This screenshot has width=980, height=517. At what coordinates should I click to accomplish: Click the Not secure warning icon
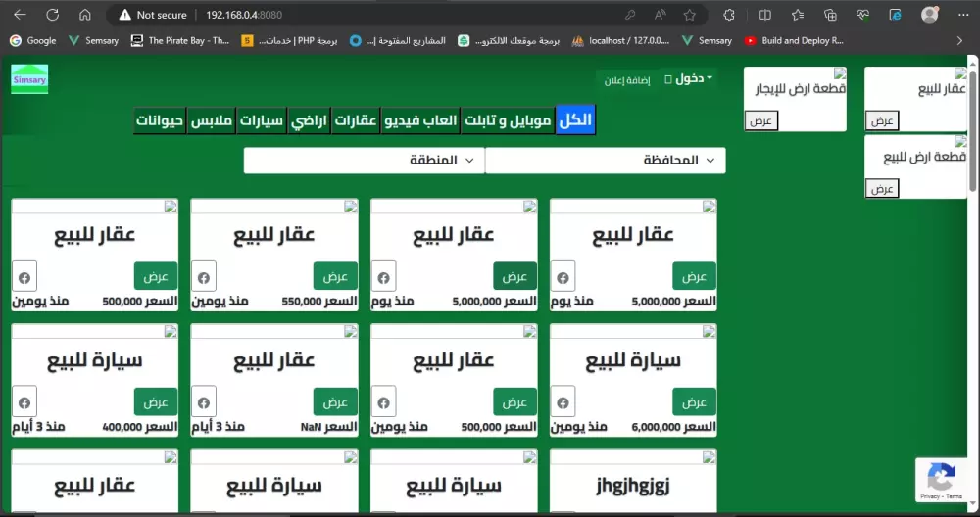[125, 15]
